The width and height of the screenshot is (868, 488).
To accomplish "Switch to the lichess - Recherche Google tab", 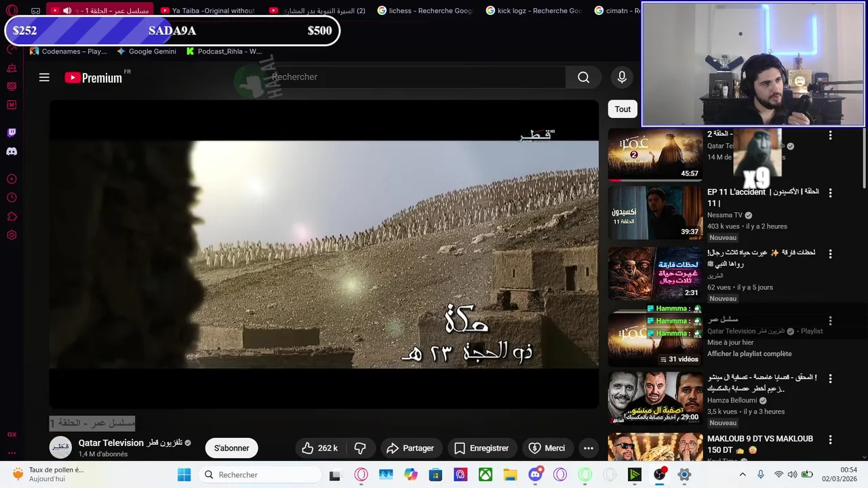I will click(426, 11).
